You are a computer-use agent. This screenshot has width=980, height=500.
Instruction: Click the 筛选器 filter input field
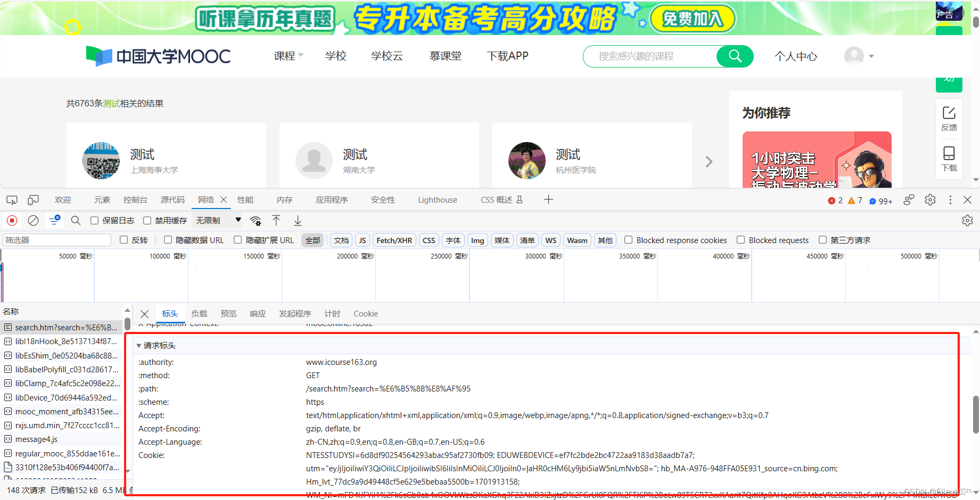57,240
